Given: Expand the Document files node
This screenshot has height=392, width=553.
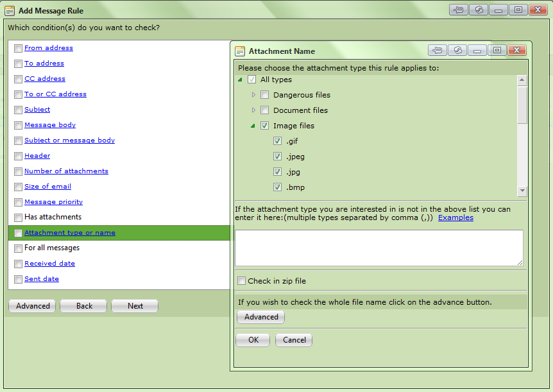Looking at the screenshot, I should (253, 110).
